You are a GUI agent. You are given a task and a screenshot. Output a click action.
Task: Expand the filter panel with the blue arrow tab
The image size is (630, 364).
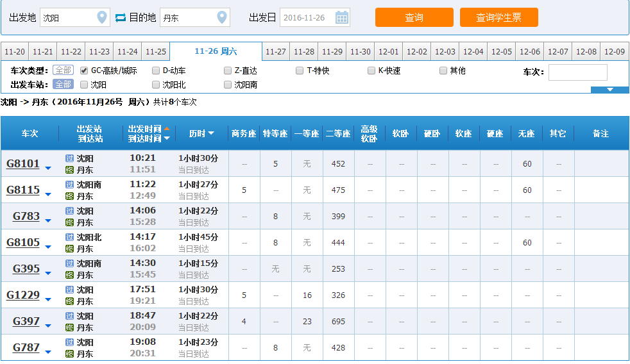click(610, 90)
